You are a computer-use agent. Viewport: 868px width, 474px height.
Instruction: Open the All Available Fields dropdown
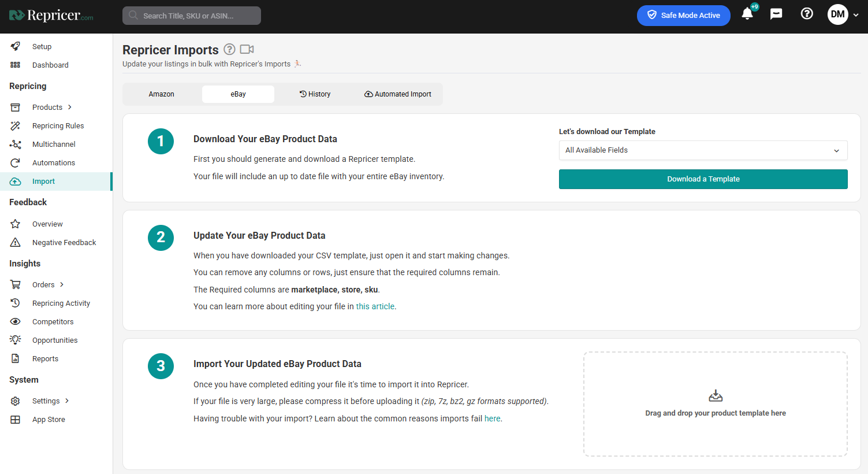point(703,150)
